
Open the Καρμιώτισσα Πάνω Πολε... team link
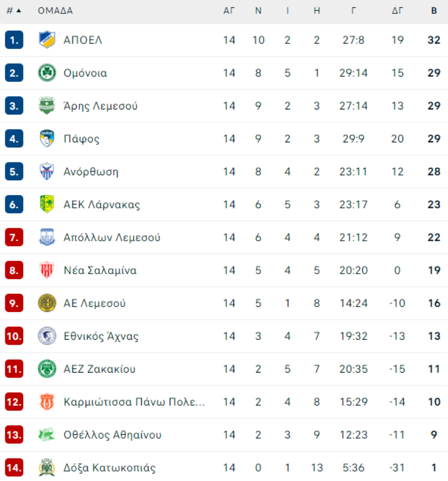point(134,402)
